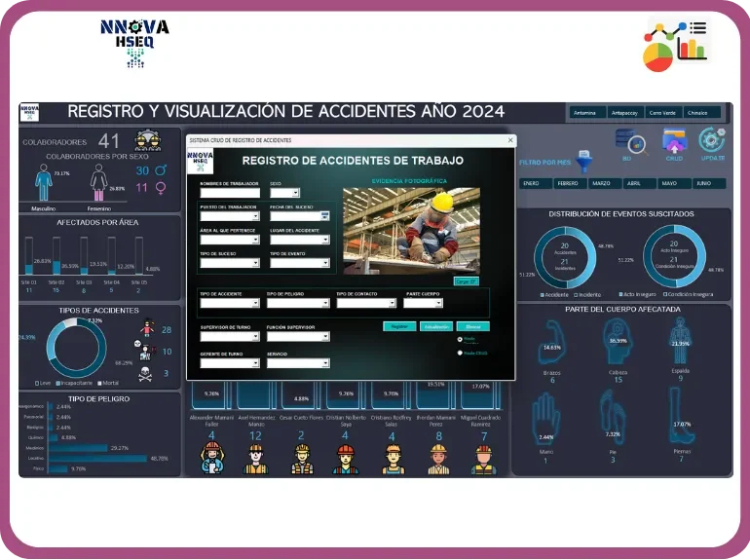
Task: Expand the Supervisor de Turno dropdown
Action: pos(256,337)
